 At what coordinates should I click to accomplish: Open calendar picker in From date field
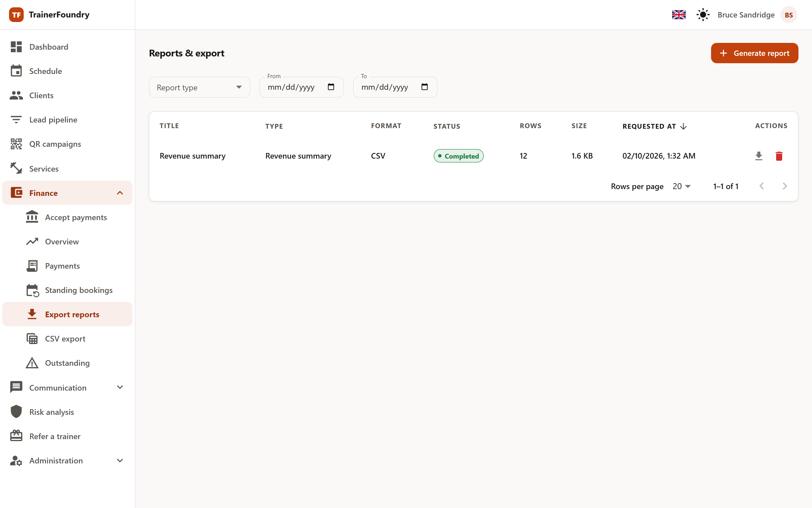pyautogui.click(x=331, y=87)
